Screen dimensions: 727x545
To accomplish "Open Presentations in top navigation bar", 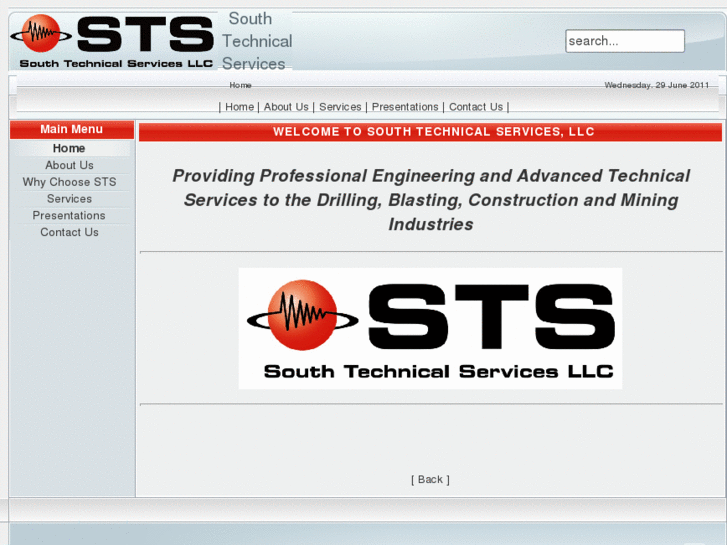I will (405, 107).
